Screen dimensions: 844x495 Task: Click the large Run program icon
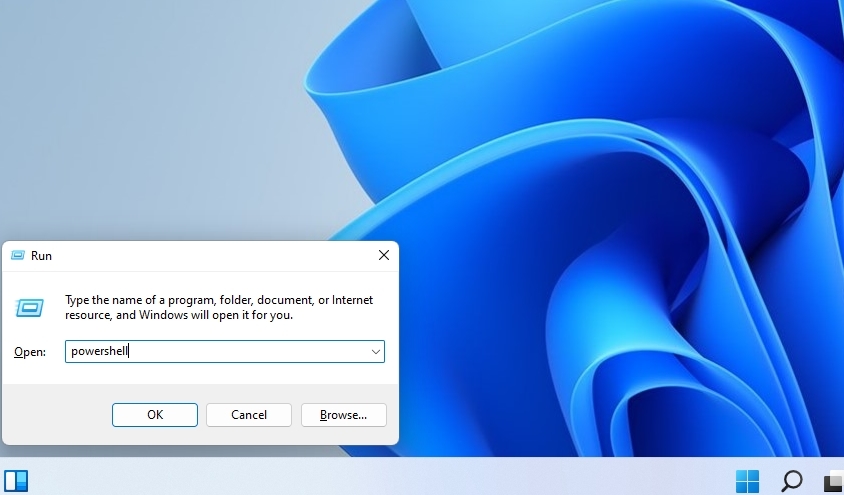pos(30,308)
